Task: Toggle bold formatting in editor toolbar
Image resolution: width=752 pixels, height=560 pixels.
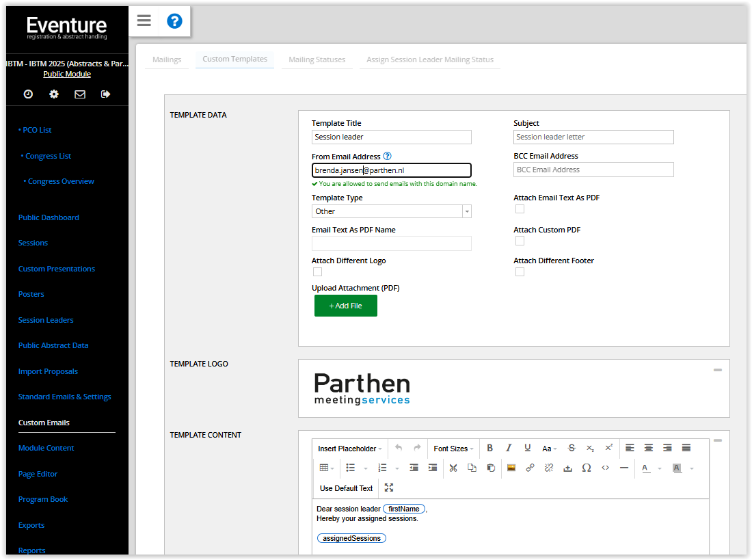Action: pos(489,448)
